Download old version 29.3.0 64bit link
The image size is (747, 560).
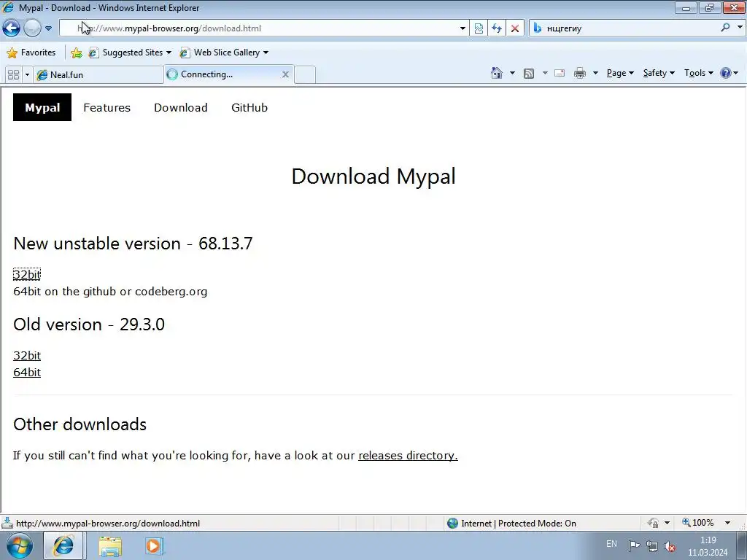coord(27,372)
